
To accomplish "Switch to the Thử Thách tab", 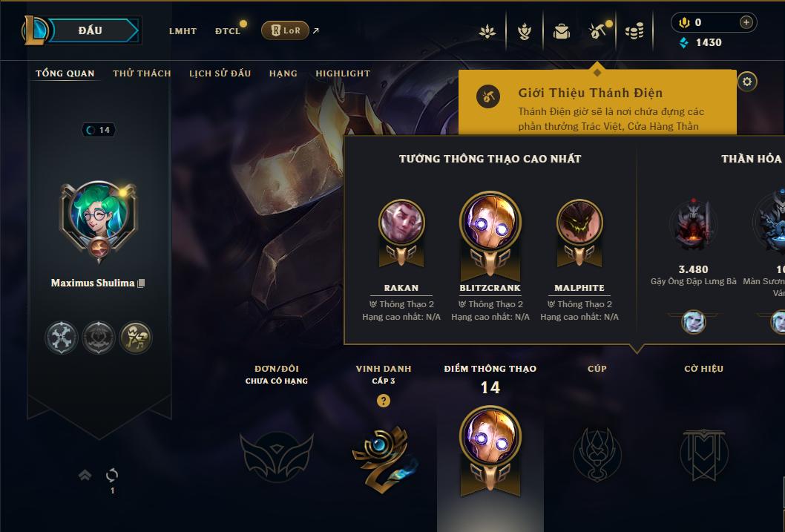I will pyautogui.click(x=142, y=73).
